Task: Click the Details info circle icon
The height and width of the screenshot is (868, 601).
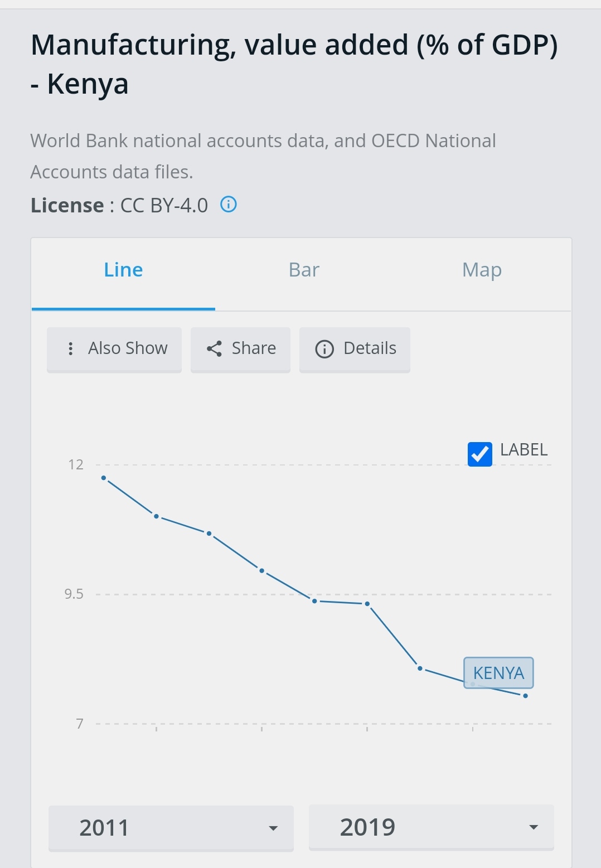Action: coord(324,348)
